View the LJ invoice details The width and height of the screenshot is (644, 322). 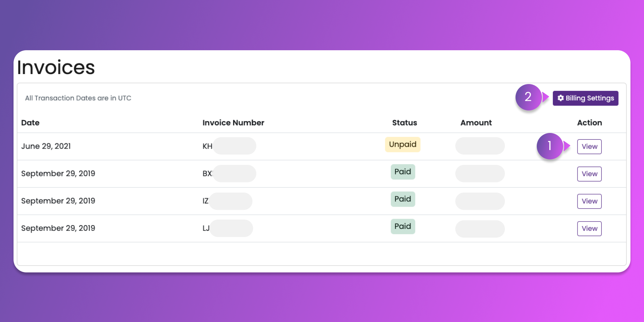tap(589, 229)
